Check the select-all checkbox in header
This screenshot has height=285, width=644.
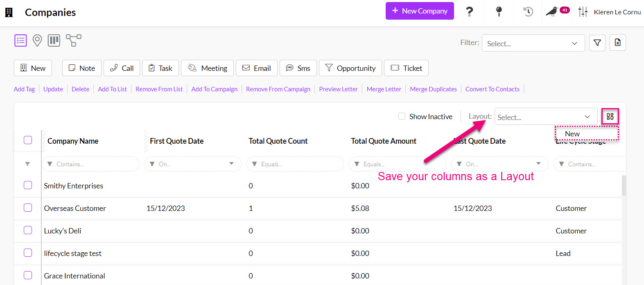[28, 140]
